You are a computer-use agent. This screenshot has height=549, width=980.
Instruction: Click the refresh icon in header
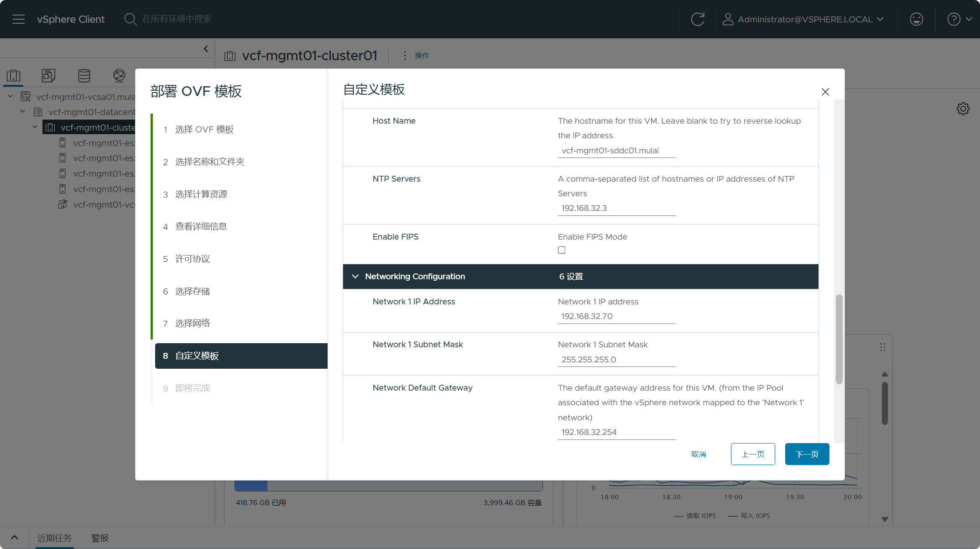(x=698, y=19)
